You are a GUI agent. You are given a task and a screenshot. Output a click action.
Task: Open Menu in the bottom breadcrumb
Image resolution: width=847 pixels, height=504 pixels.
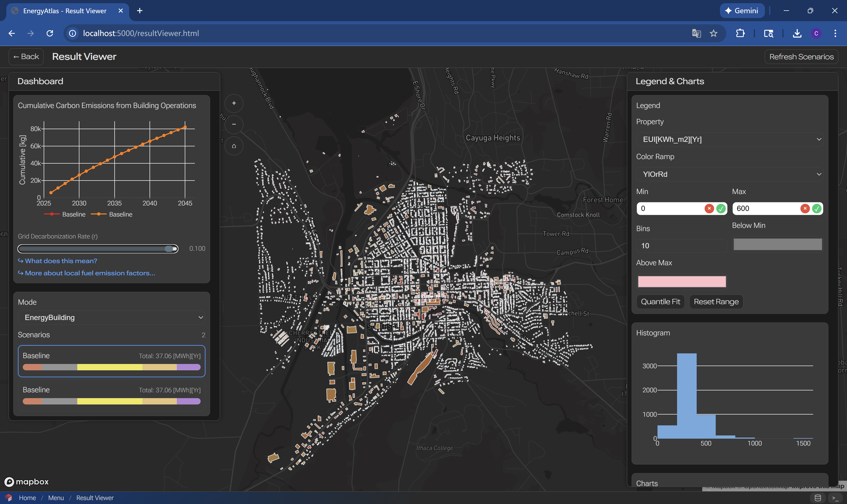[56, 498]
